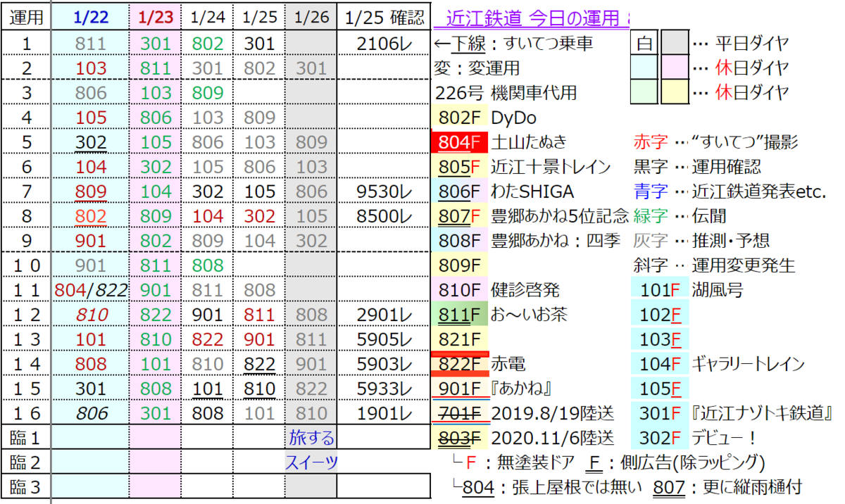Click the 5903レ confirmation cell

click(x=384, y=364)
